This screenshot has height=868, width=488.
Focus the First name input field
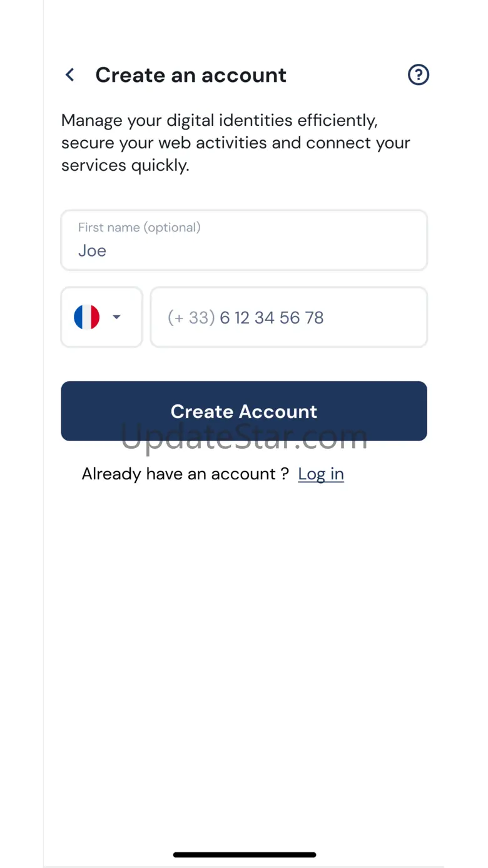244,240
